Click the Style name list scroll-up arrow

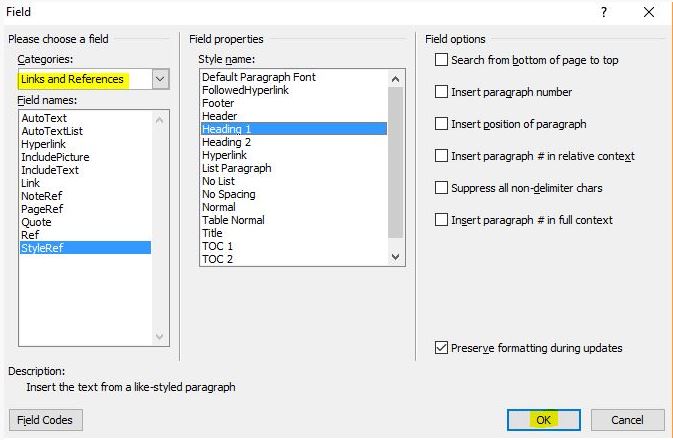pyautogui.click(x=396, y=79)
